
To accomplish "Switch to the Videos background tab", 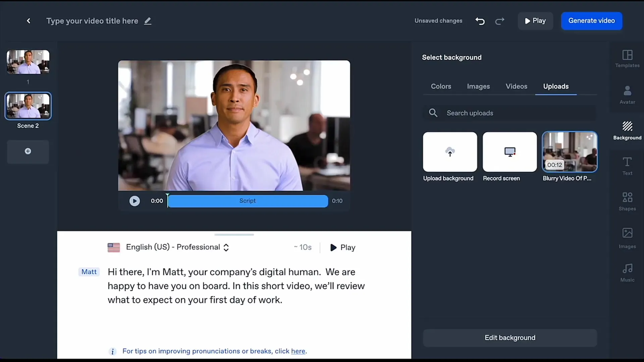I will 516,86.
